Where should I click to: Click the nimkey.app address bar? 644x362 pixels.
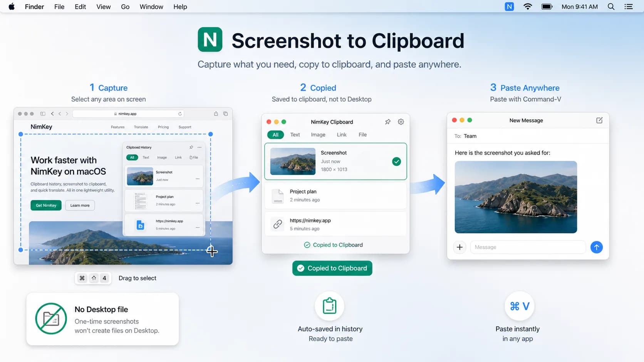click(128, 114)
